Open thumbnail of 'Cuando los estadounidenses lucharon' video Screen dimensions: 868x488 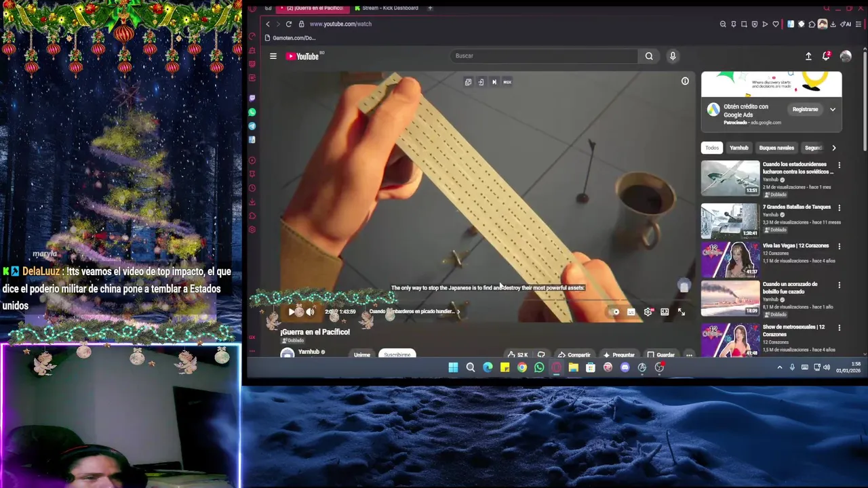[x=730, y=178]
